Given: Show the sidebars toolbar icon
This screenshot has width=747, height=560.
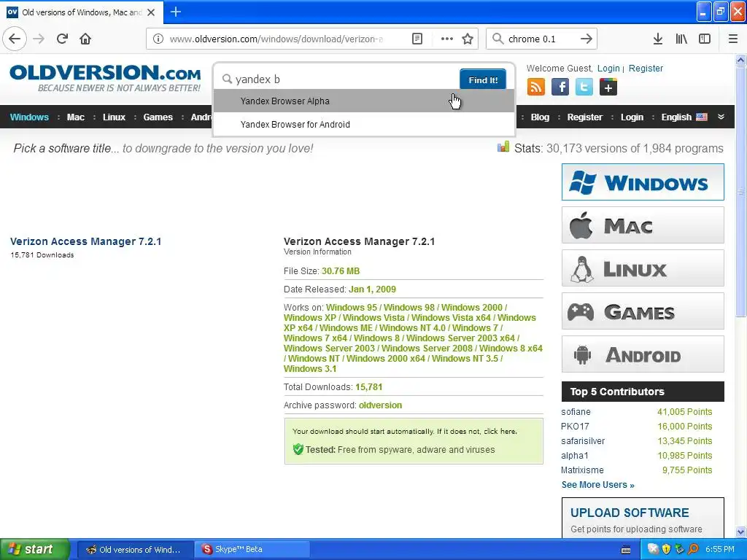Looking at the screenshot, I should [705, 39].
